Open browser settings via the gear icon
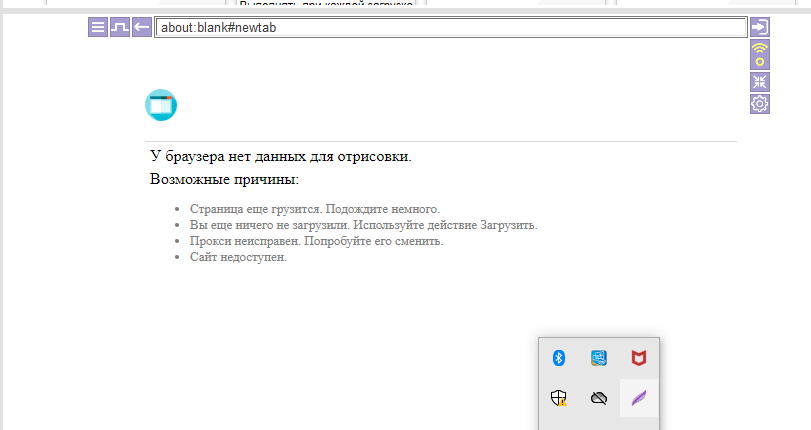 [x=760, y=104]
